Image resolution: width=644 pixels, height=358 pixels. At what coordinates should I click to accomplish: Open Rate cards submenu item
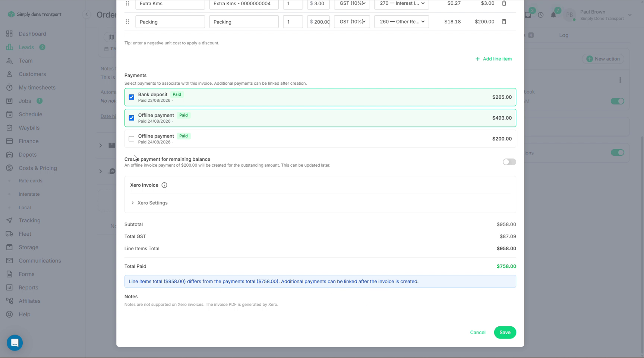31,181
